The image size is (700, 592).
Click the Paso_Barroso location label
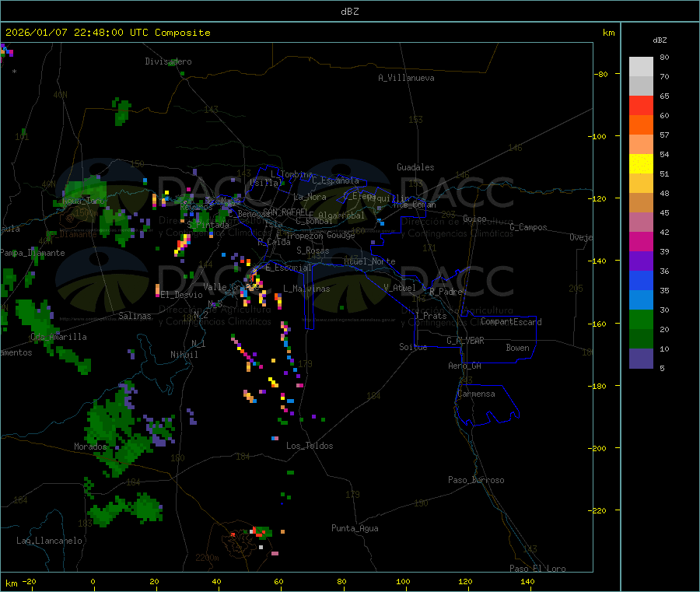(476, 480)
